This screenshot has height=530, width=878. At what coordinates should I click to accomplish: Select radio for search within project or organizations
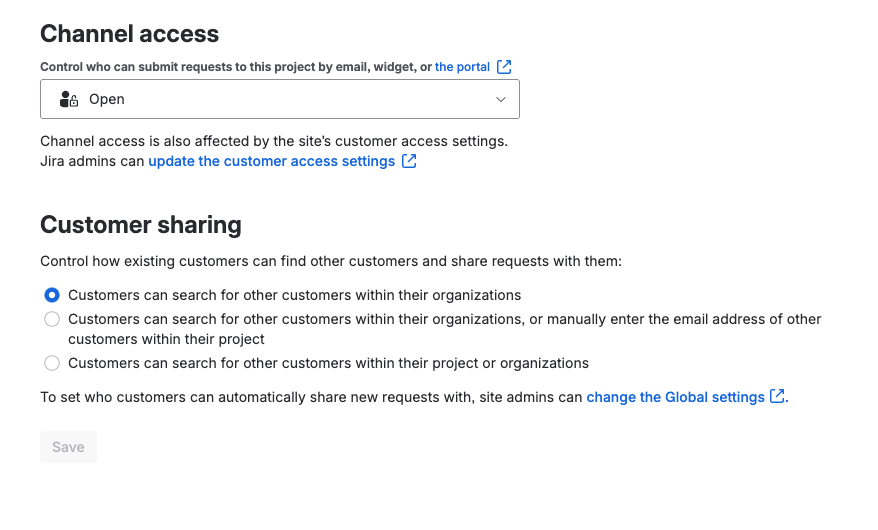[x=52, y=363]
